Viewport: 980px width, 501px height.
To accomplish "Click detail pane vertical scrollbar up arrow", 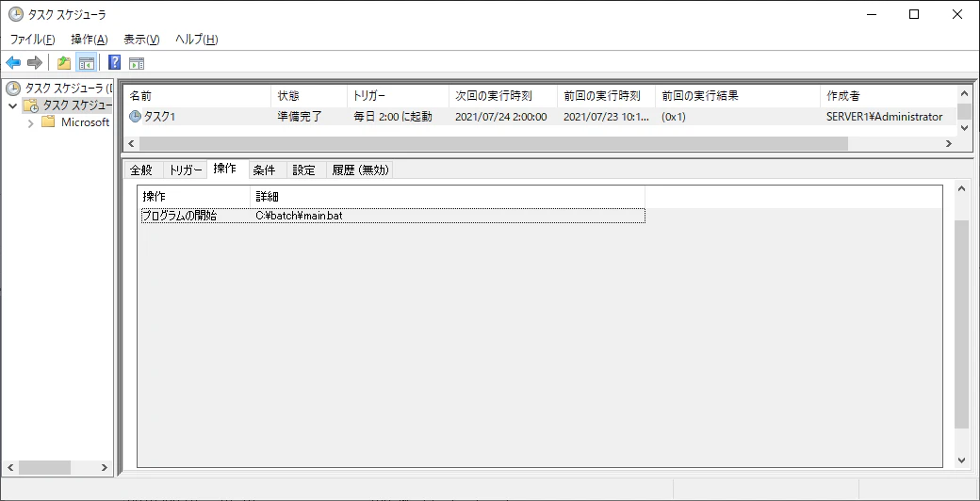I will (x=962, y=188).
